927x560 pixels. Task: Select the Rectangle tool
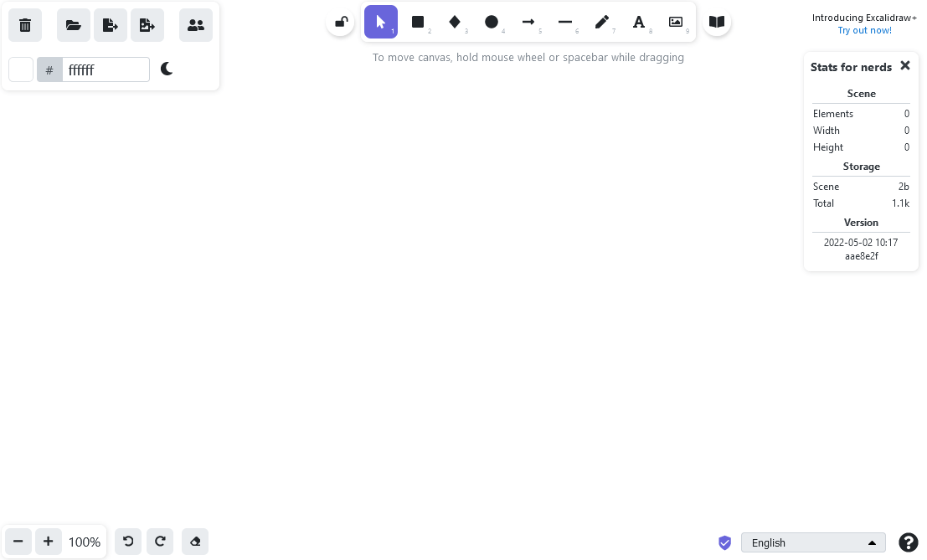click(418, 22)
